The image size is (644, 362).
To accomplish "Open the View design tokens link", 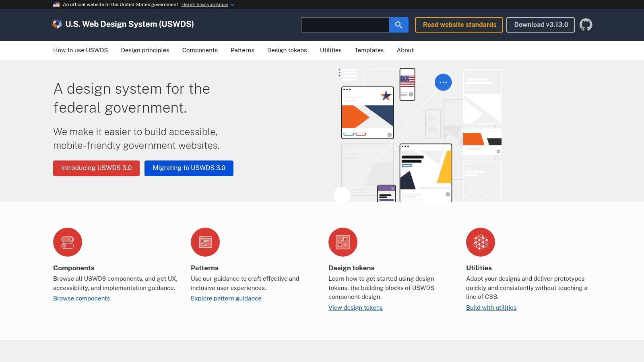I will (x=355, y=307).
